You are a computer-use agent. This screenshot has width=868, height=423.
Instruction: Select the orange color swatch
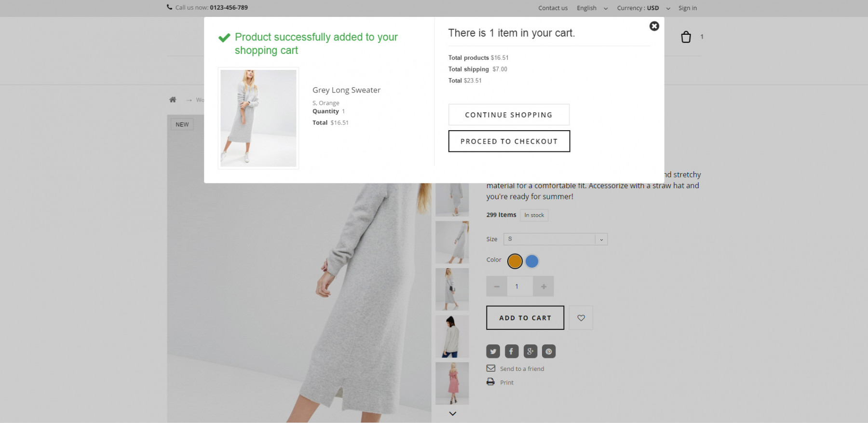coord(515,261)
